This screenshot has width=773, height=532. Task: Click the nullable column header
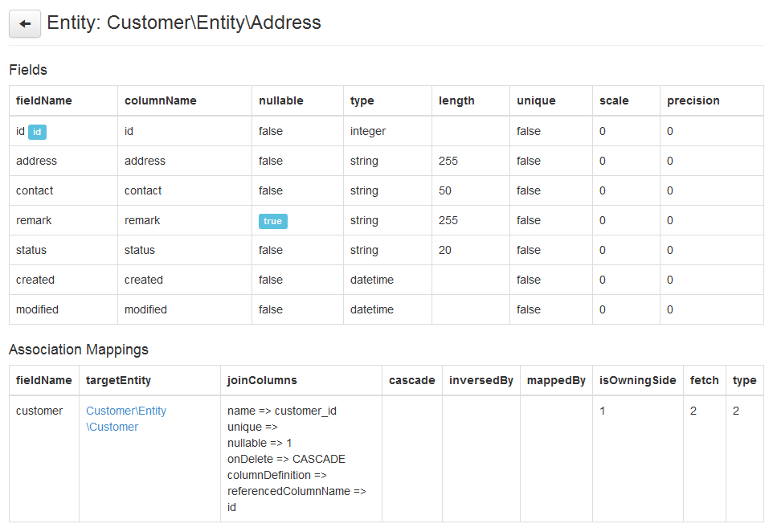(281, 100)
